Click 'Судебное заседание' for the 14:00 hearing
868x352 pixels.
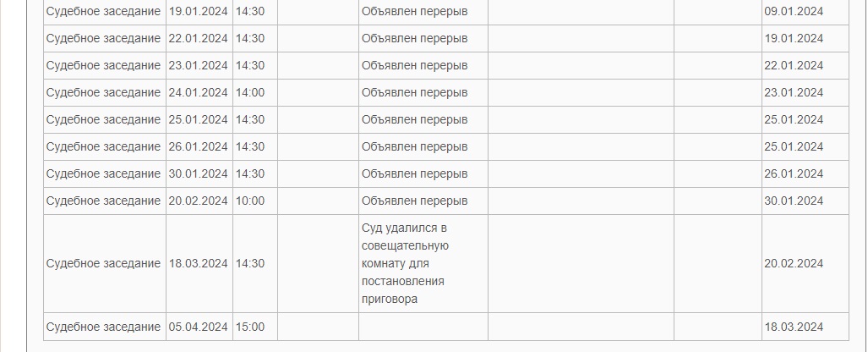[x=103, y=93]
